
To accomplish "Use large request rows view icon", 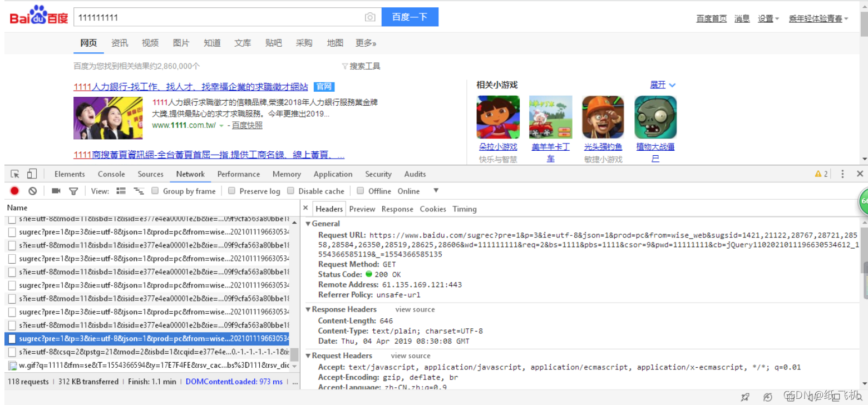I will pos(121,191).
